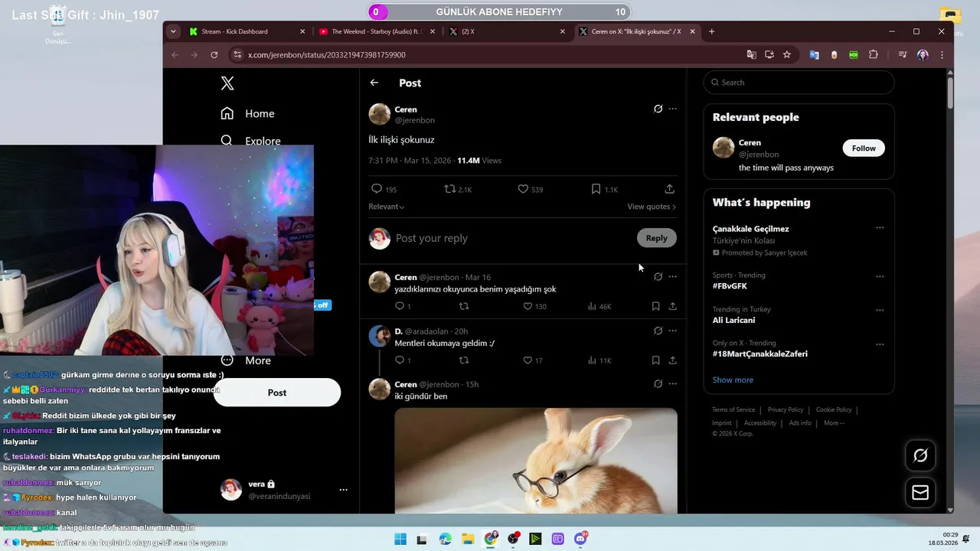The height and width of the screenshot is (551, 980).
Task: Click the gray Reply button
Action: (657, 238)
